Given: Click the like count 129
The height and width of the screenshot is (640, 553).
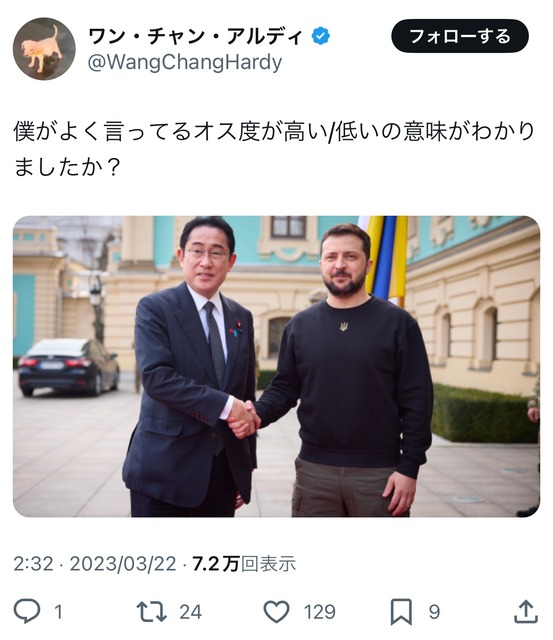Looking at the screenshot, I should (320, 612).
